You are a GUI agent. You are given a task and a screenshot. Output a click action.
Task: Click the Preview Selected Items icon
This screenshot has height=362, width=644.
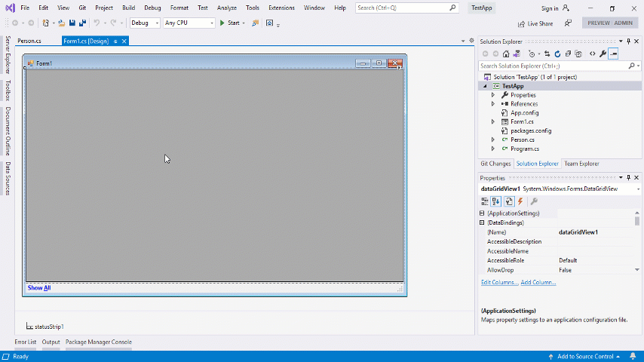click(613, 54)
